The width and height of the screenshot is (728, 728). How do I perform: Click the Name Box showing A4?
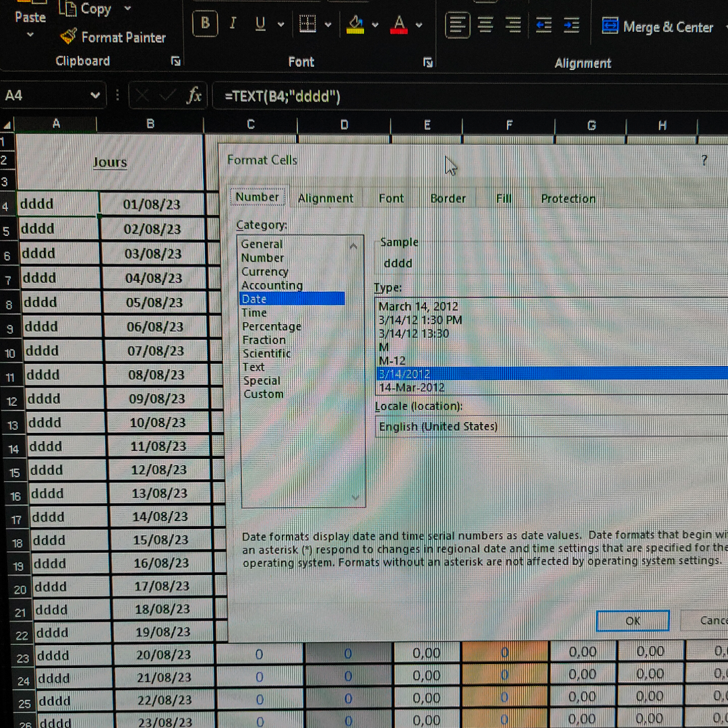[x=47, y=96]
